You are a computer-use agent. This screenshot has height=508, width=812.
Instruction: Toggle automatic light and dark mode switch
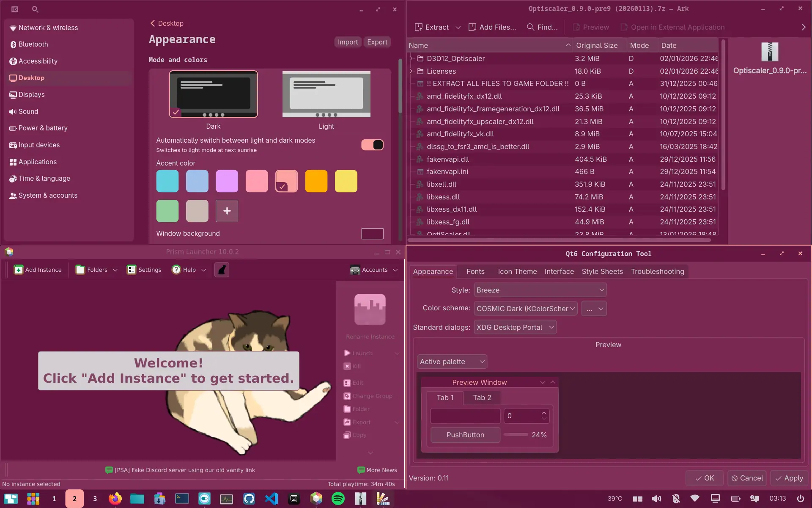coord(372,145)
